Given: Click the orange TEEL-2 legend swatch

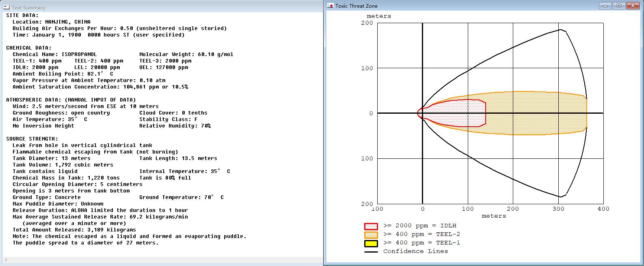Looking at the screenshot, I should click(x=371, y=235).
